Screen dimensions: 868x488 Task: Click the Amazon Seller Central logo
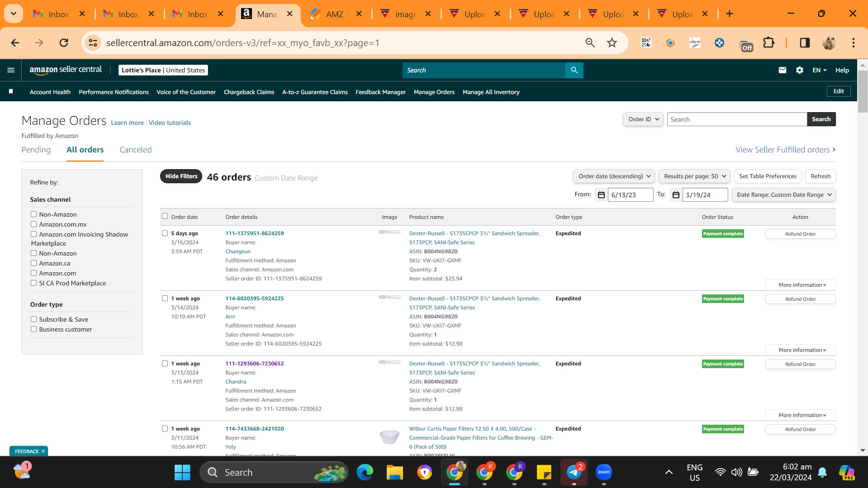(66, 70)
